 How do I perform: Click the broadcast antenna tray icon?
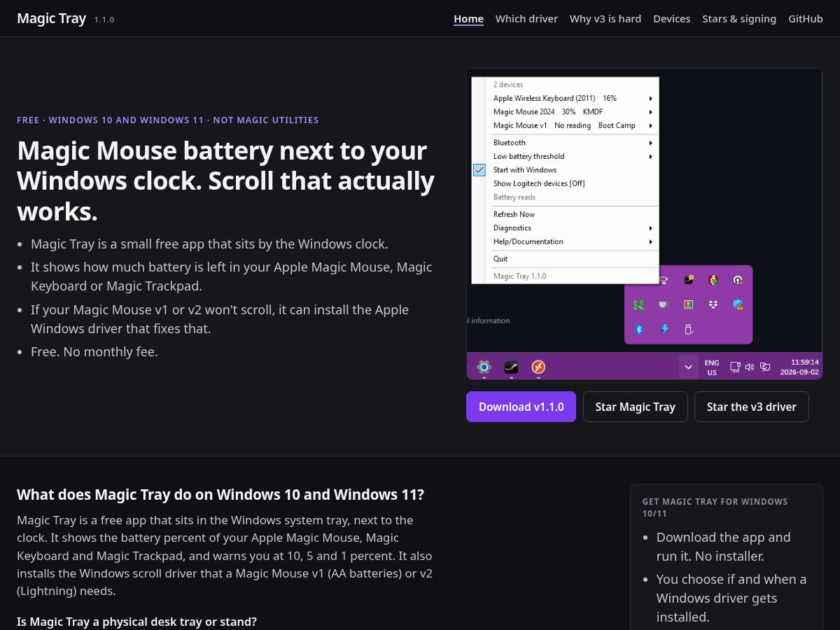pos(738,280)
